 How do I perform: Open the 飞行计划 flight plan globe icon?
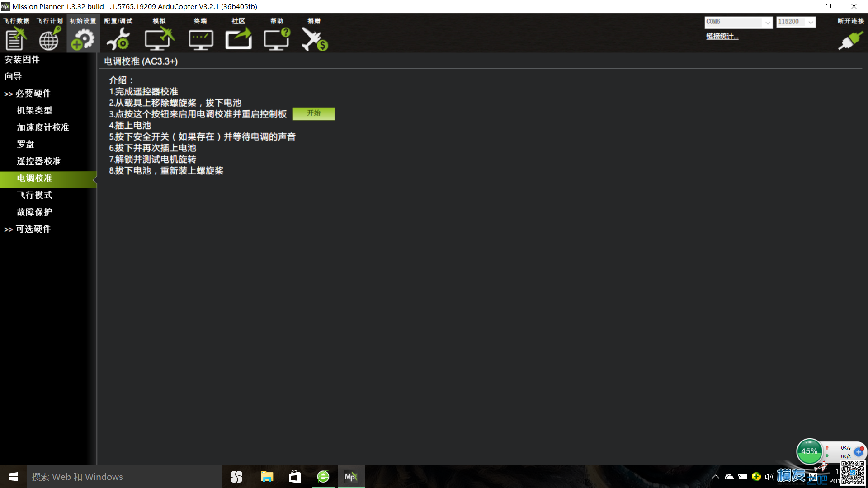pos(49,38)
